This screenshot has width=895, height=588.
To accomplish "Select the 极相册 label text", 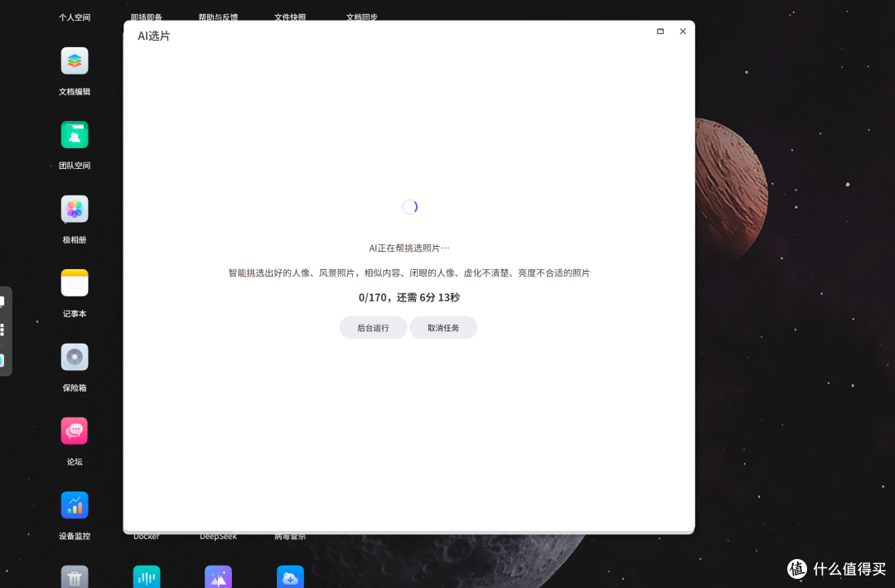I will (x=75, y=239).
